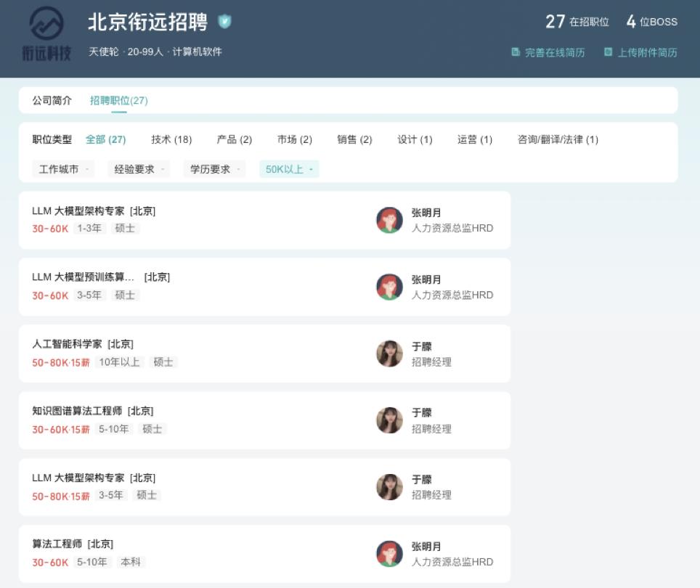Click 于朦's avatar on 人工智能科学家 listing
Screen dimensions: 700x588
[x=389, y=354]
